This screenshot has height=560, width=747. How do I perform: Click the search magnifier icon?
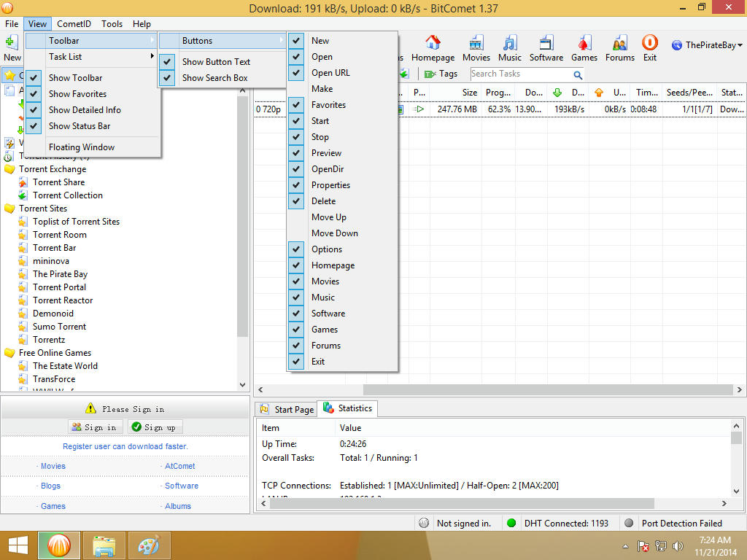[x=578, y=75]
